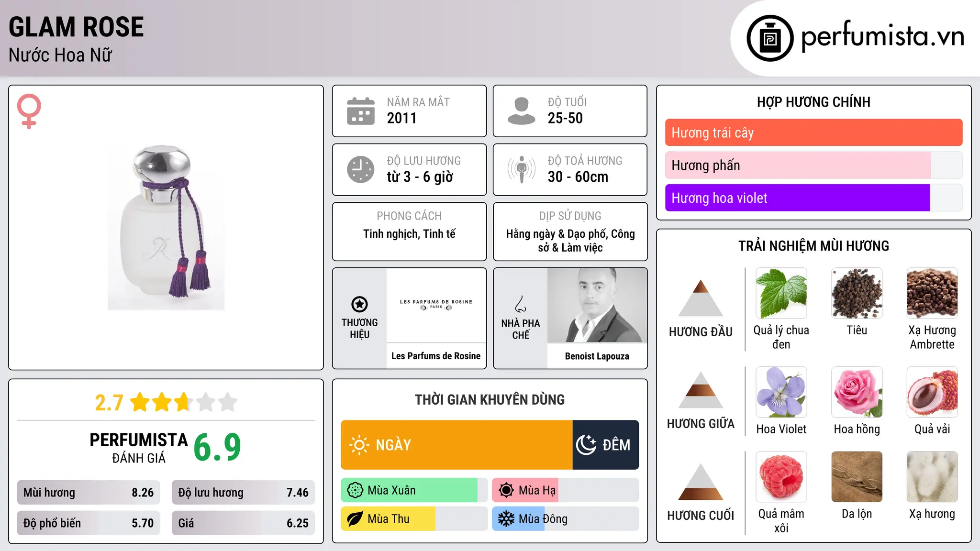
Task: Click the pink female gender symbol
Action: 29,111
